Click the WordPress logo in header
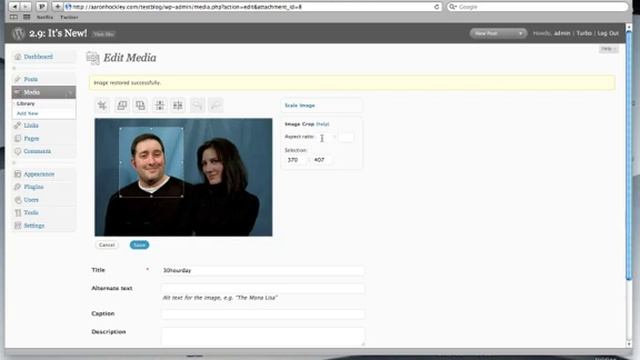 18,33
